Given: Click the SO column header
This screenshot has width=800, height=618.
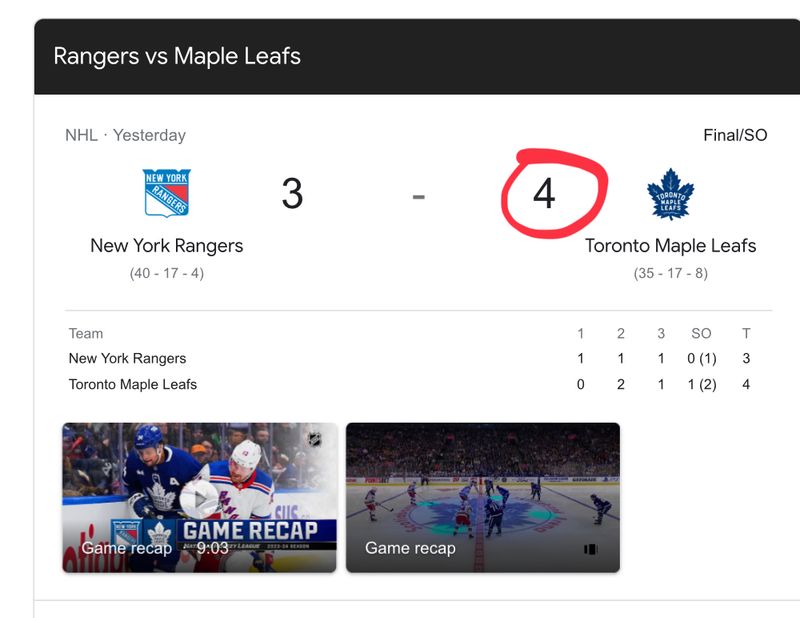Looking at the screenshot, I should click(x=701, y=333).
